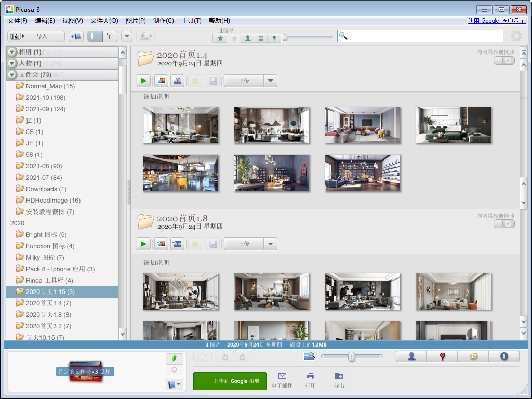The width and height of the screenshot is (532, 399).
Task: Click 上传到 Google 相册 green button
Action: (x=230, y=381)
